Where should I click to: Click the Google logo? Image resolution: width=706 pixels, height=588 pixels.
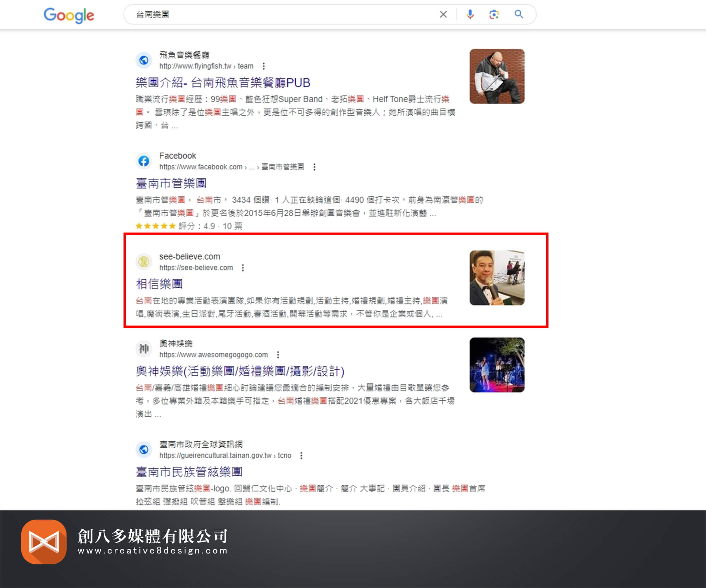[69, 16]
